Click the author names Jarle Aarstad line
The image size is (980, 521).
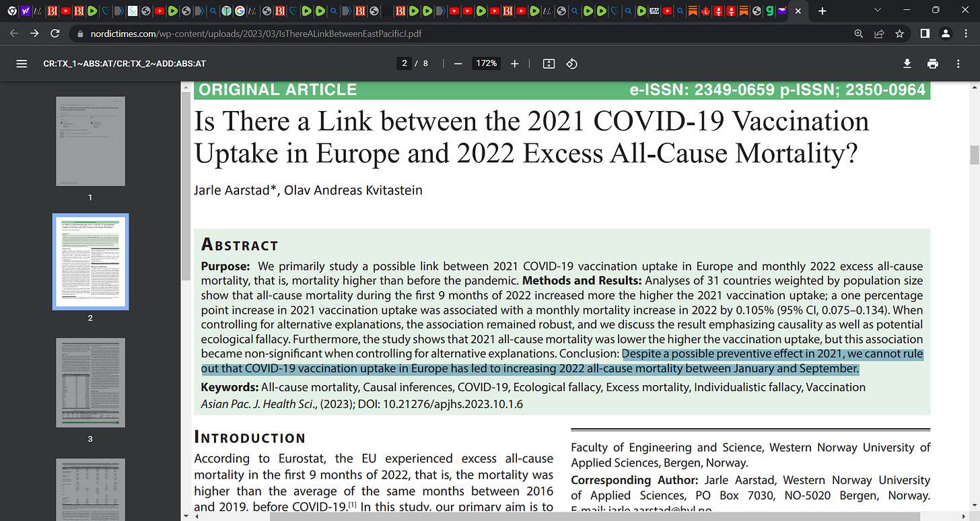click(x=308, y=190)
